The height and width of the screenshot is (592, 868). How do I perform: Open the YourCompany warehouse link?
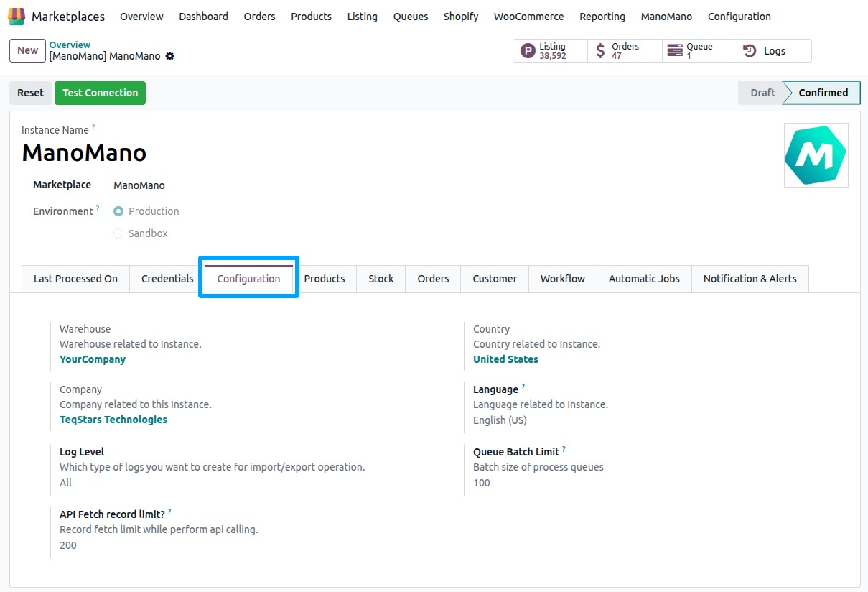(x=93, y=359)
